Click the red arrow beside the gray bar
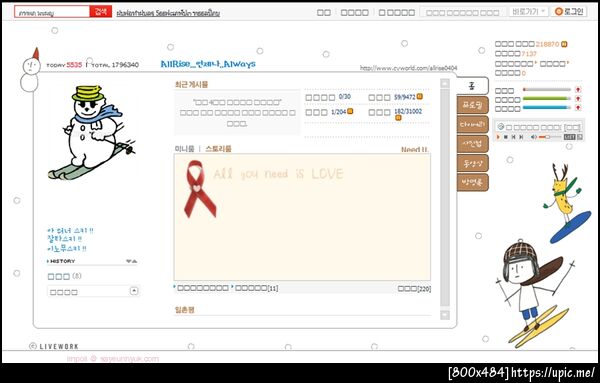Screen dimensions: 600x383 point(578,90)
